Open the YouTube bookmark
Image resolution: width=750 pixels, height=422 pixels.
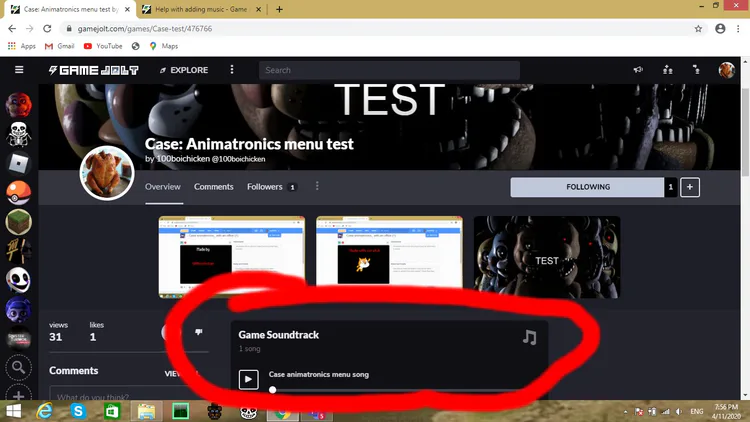coord(103,46)
